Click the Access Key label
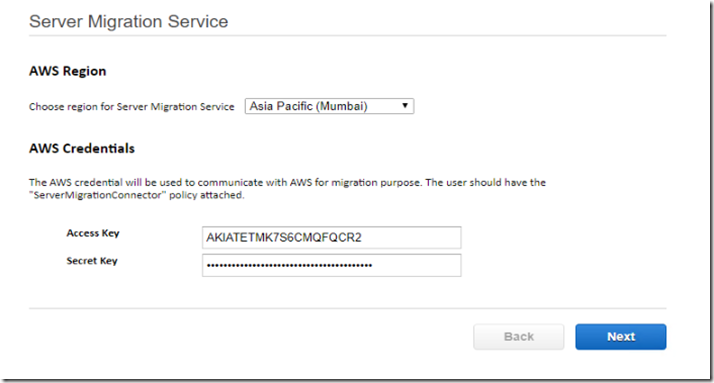Viewport: 714px width, 383px height. [93, 233]
